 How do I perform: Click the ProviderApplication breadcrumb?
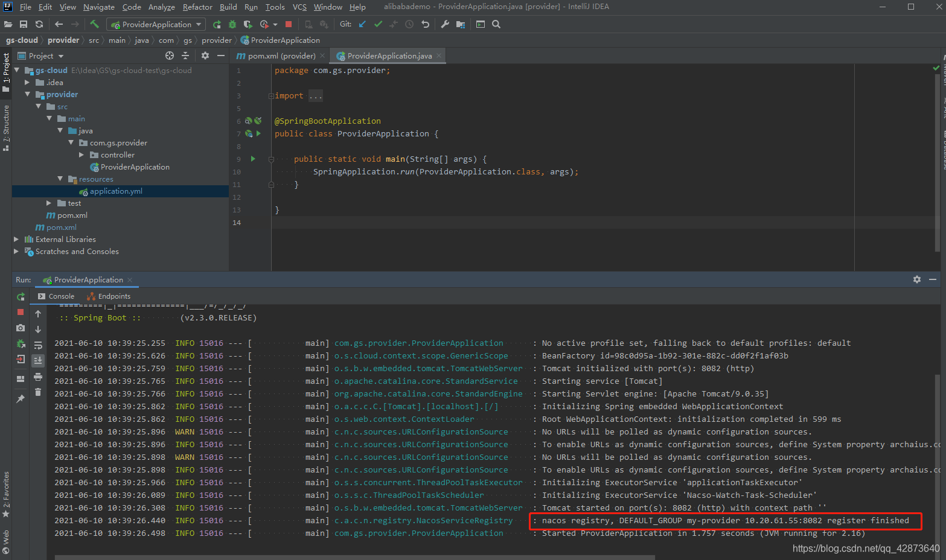(x=280, y=40)
